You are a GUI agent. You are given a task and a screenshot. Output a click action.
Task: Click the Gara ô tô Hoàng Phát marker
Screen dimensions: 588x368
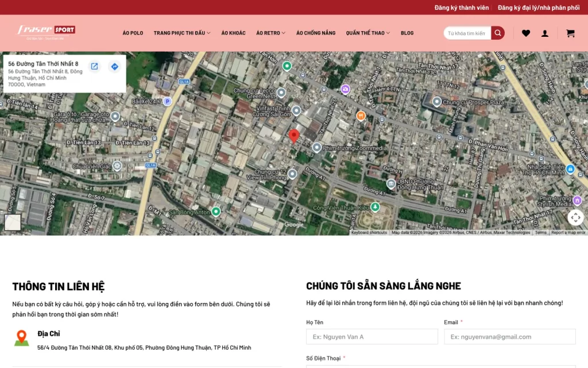[115, 116]
